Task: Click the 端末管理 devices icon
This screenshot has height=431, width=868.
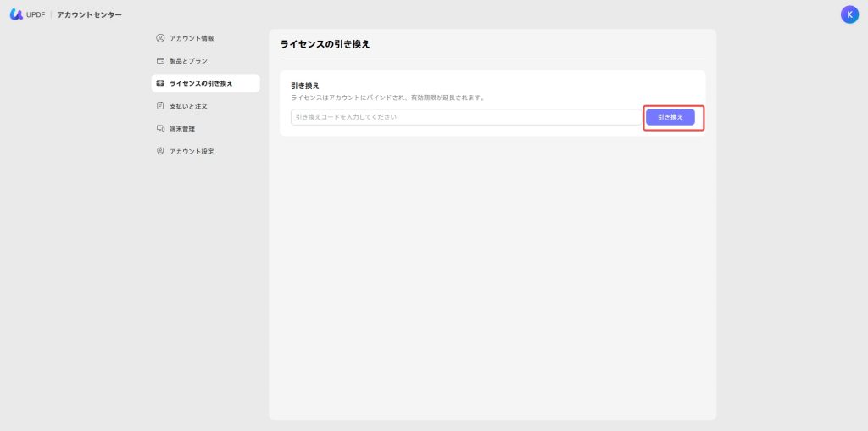Action: point(160,128)
